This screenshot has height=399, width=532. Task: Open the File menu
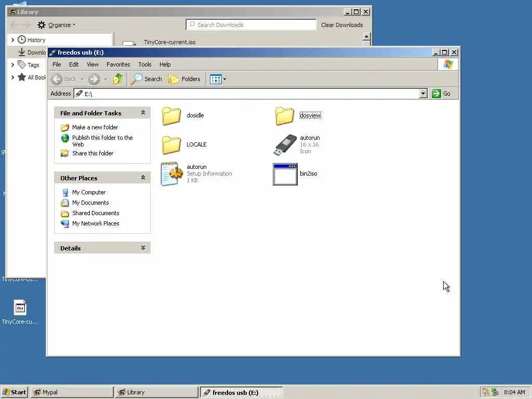pyautogui.click(x=57, y=64)
